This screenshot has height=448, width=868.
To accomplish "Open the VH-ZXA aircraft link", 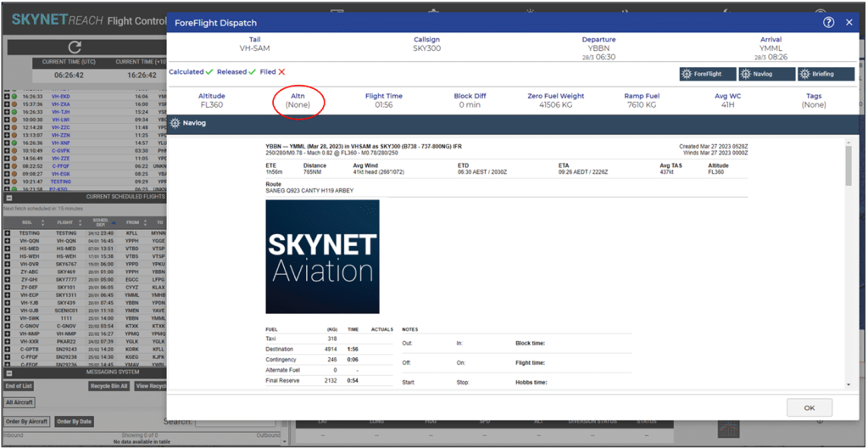I will tap(60, 104).
